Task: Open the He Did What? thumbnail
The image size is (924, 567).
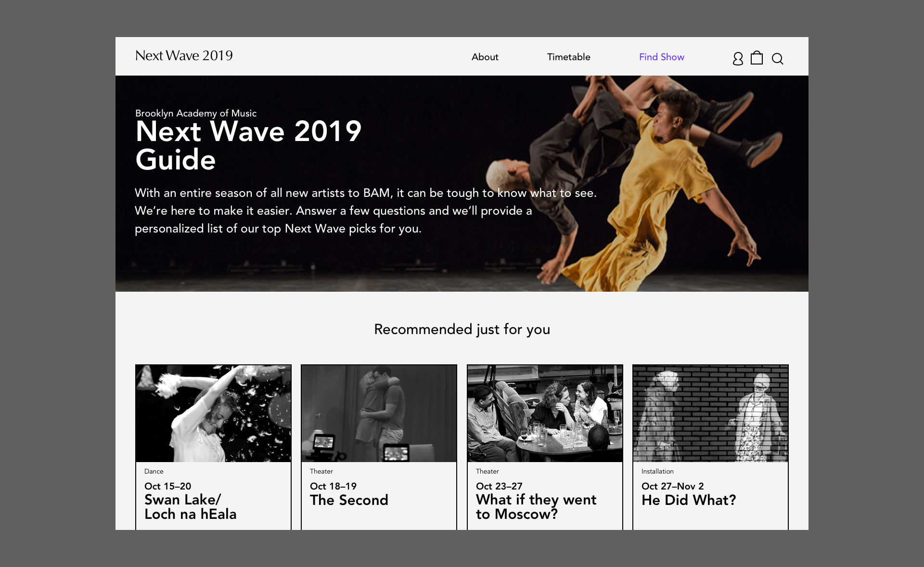Action: pyautogui.click(x=710, y=413)
